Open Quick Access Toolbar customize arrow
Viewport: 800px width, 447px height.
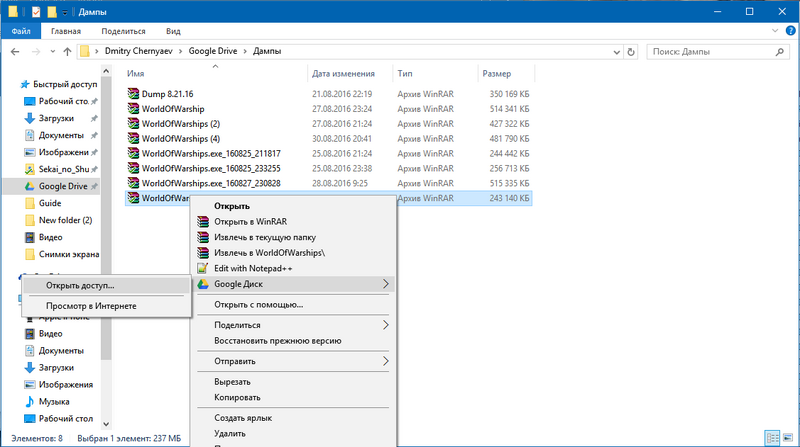[65, 12]
